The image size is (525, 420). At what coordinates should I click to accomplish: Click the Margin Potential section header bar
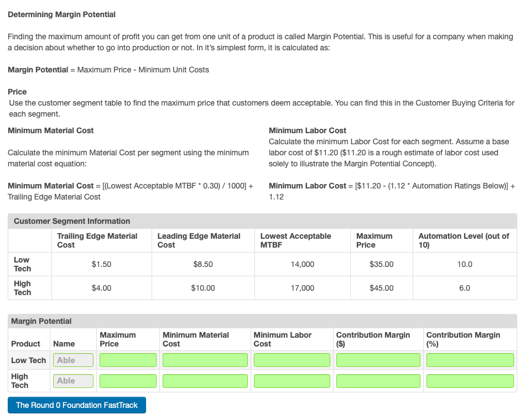[x=262, y=321]
